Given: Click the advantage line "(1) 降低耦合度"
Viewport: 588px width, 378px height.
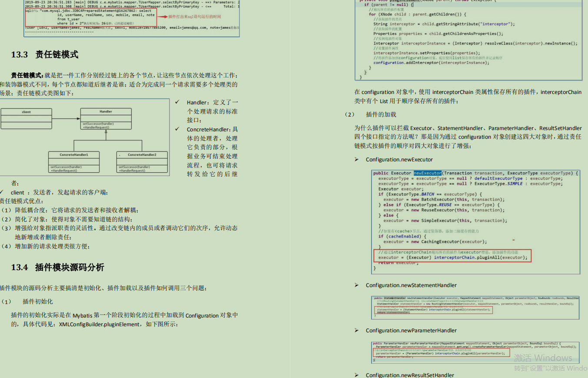Looking at the screenshot, I should coord(70,211).
